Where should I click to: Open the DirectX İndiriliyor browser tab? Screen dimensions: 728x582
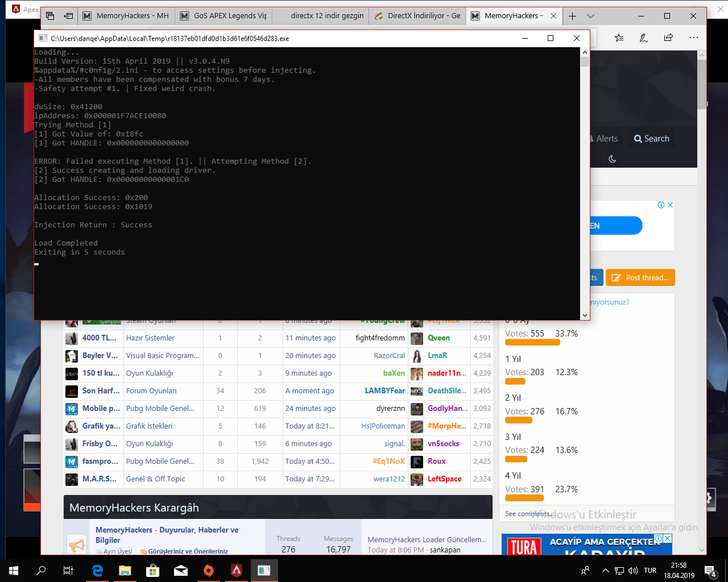[417, 16]
